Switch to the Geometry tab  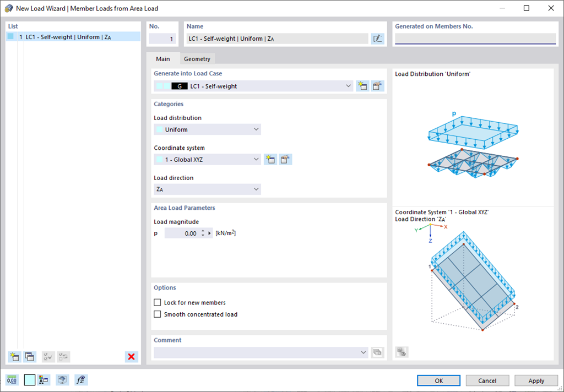pyautogui.click(x=197, y=58)
